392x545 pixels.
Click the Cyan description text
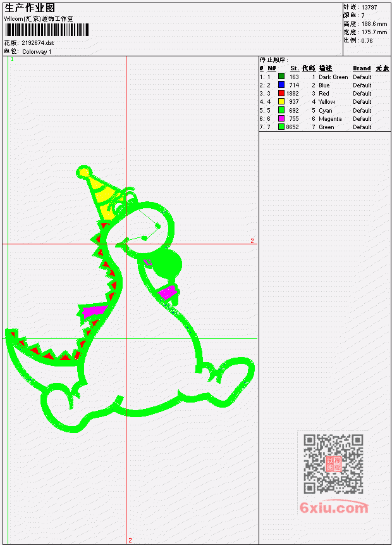tap(326, 111)
